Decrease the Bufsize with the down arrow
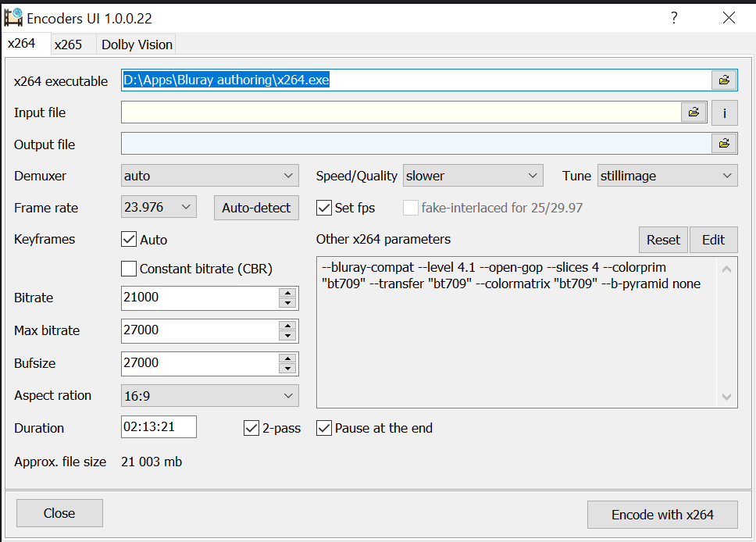The height and width of the screenshot is (542, 756). [x=287, y=369]
